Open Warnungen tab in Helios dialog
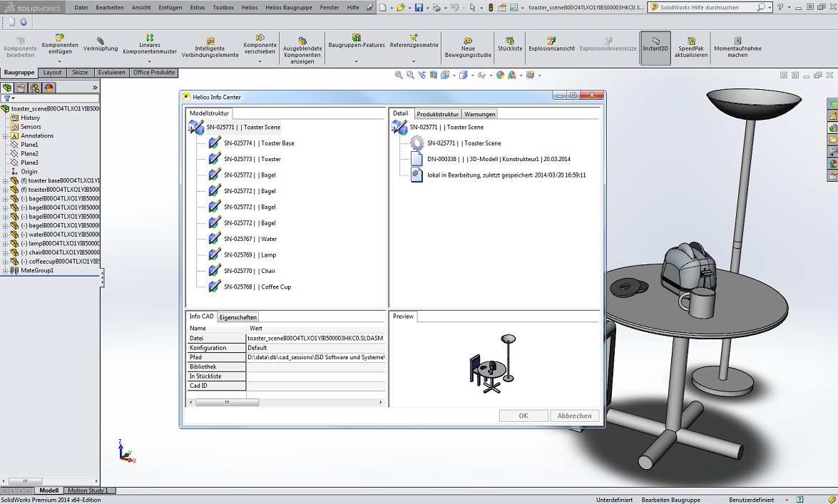Screen dimensions: 838x504 pyautogui.click(x=479, y=114)
